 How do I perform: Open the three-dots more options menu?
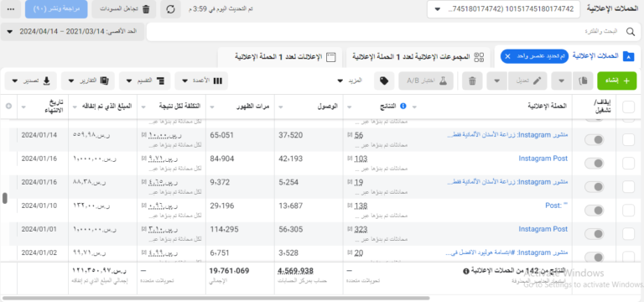pyautogui.click(x=11, y=9)
